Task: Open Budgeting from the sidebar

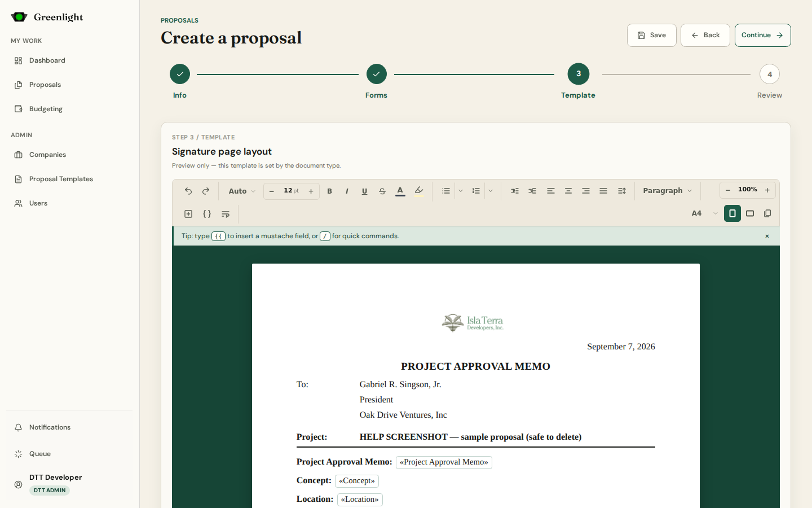Action: pyautogui.click(x=69, y=109)
